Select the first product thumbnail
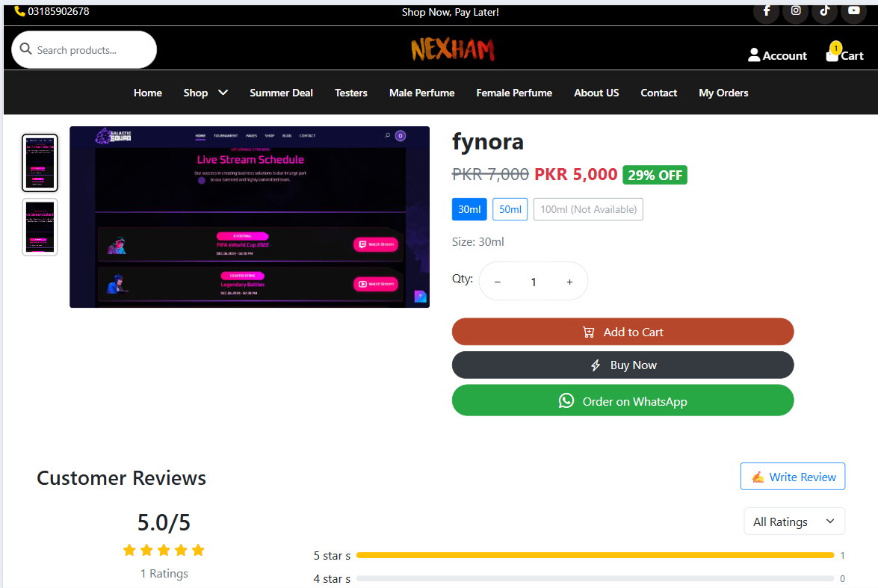The height and width of the screenshot is (588, 878). [x=40, y=163]
